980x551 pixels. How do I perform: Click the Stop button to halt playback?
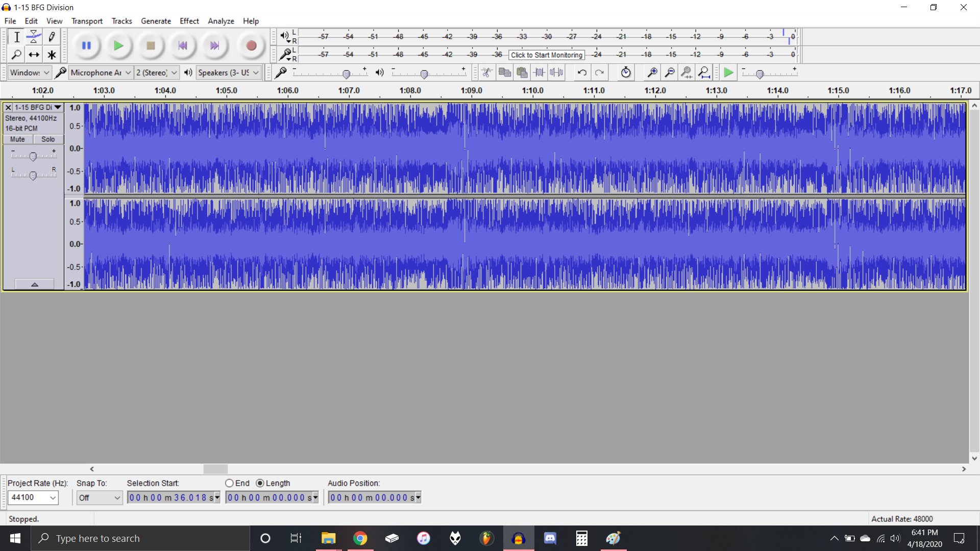[x=150, y=45]
